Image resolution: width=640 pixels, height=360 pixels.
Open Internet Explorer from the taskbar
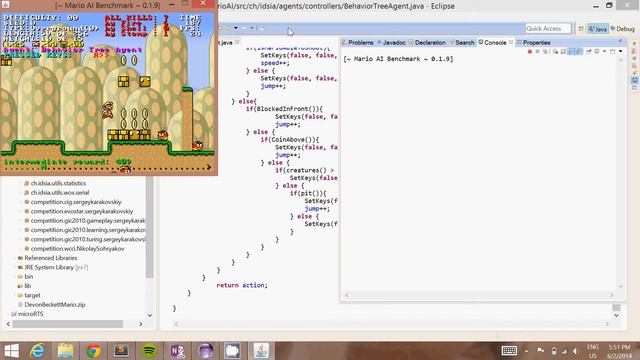click(38, 351)
